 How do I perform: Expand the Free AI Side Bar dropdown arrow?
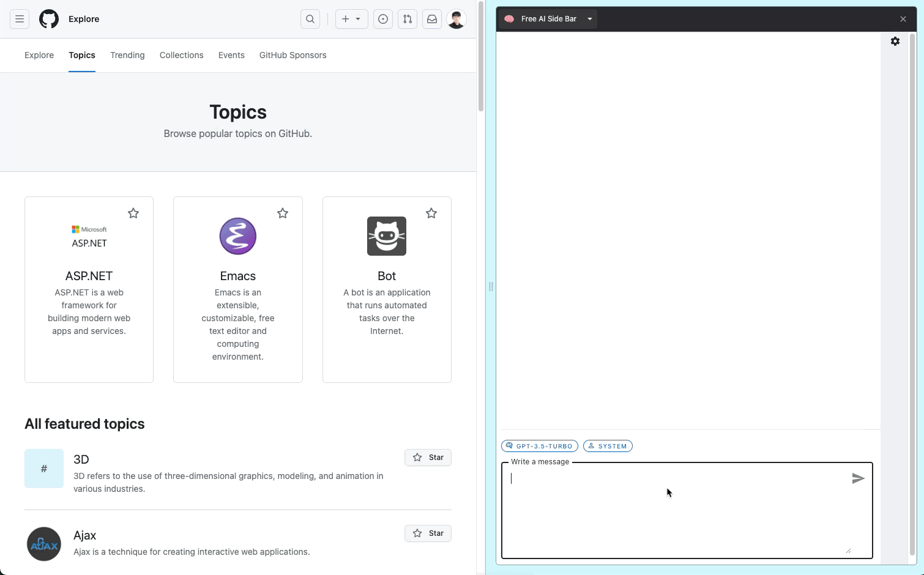point(590,19)
